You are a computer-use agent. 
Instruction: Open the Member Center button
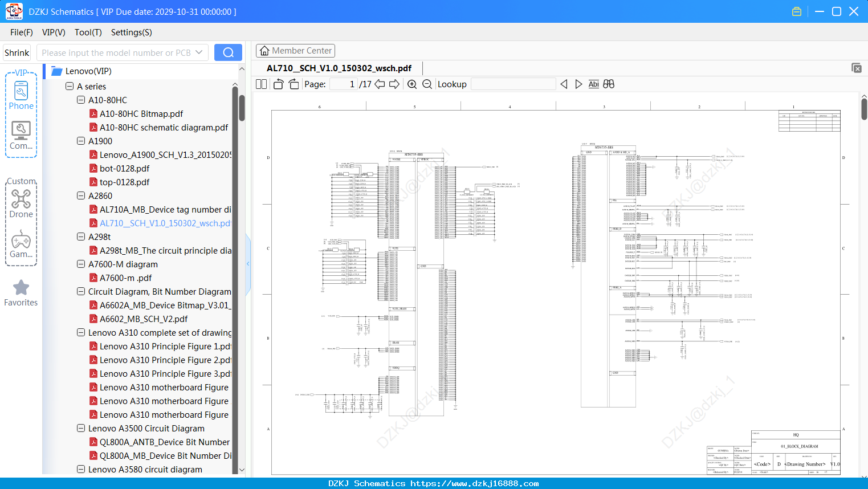coord(295,51)
